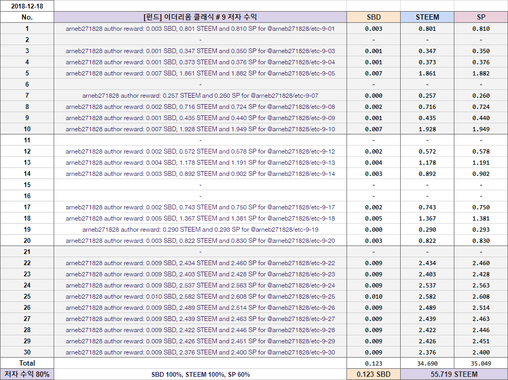Click the SBD value 0.004 cell
This screenshot has width=508, height=380.
373,163
